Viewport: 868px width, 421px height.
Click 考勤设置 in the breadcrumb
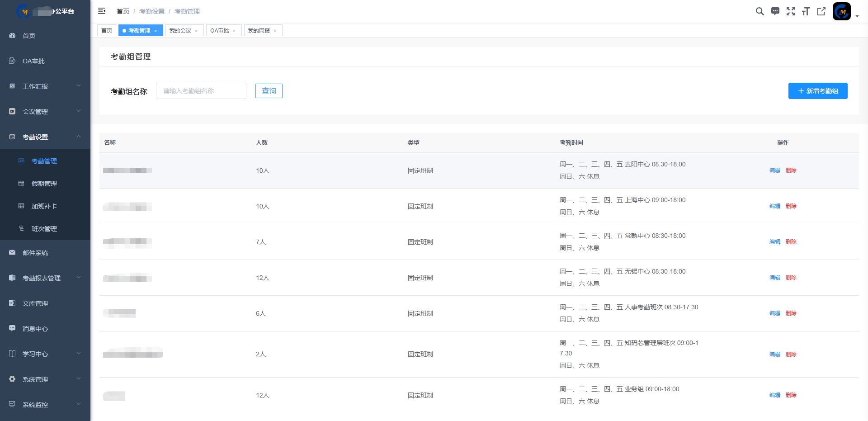(x=152, y=11)
